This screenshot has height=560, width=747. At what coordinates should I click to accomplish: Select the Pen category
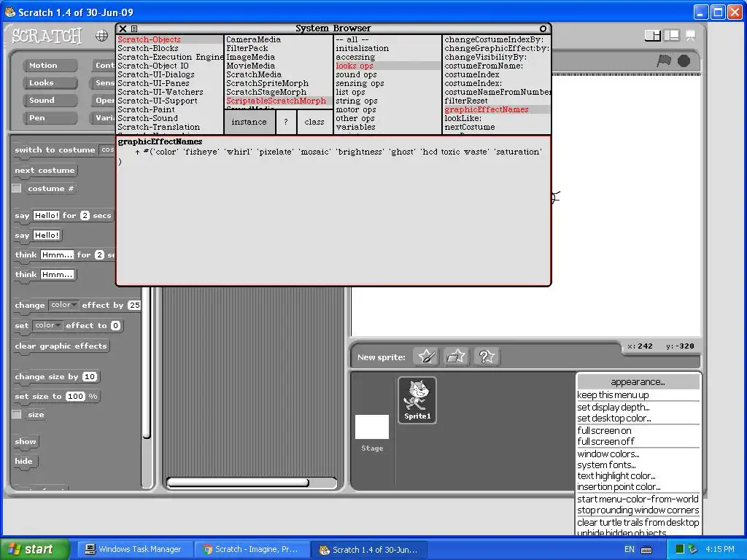[x=50, y=118]
